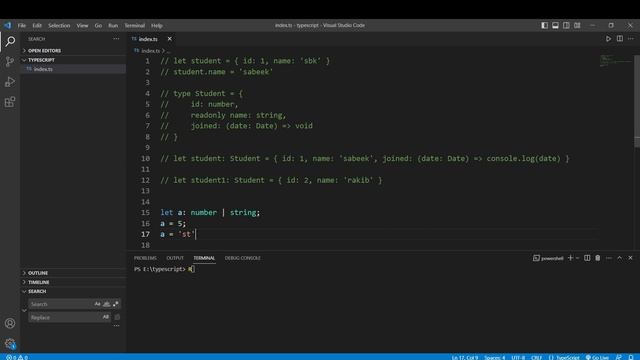The image size is (640, 360).
Task: Collapse the TYPESCRIPT folder section
Action: pyautogui.click(x=73, y=60)
